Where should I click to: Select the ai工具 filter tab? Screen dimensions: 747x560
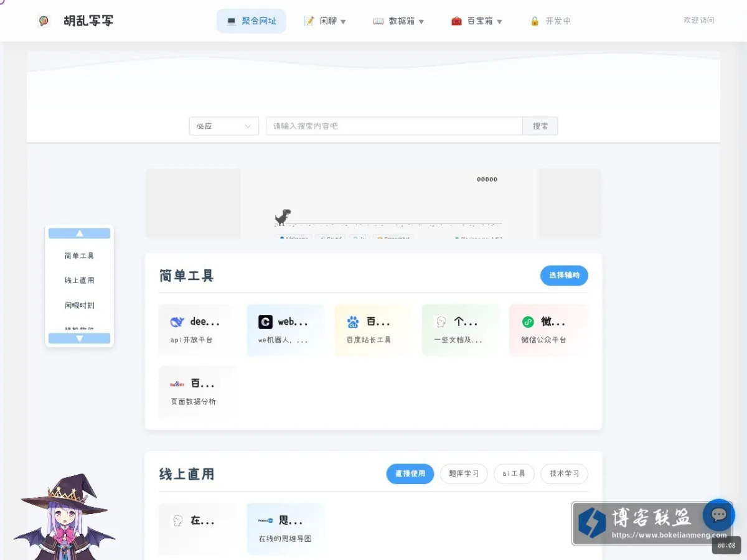point(514,474)
